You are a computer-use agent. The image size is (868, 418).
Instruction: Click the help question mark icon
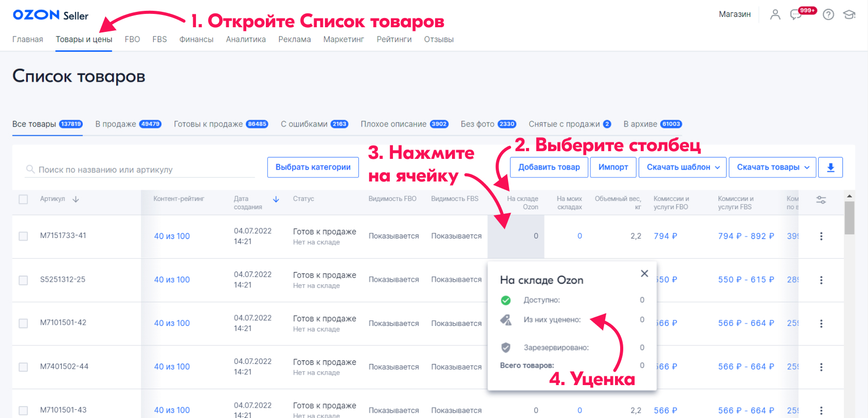click(828, 14)
